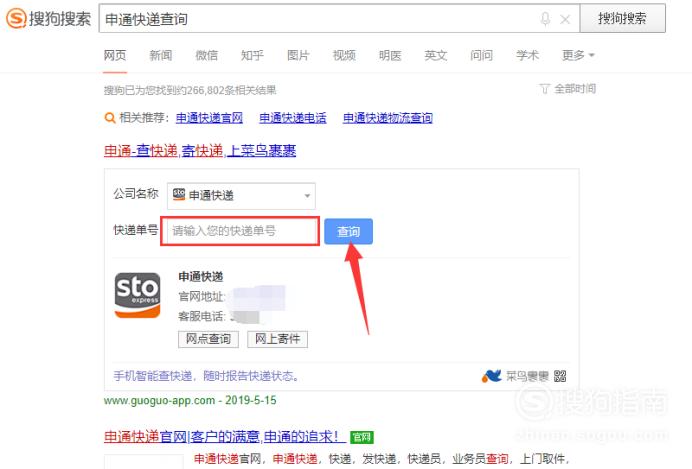The height and width of the screenshot is (469, 692).
Task: Click the blue 查询 button
Action: (349, 231)
